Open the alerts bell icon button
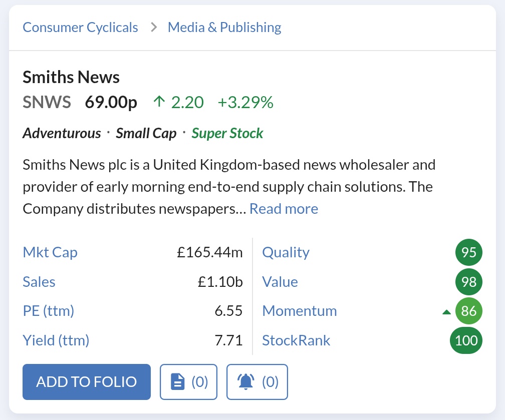 [x=257, y=381]
